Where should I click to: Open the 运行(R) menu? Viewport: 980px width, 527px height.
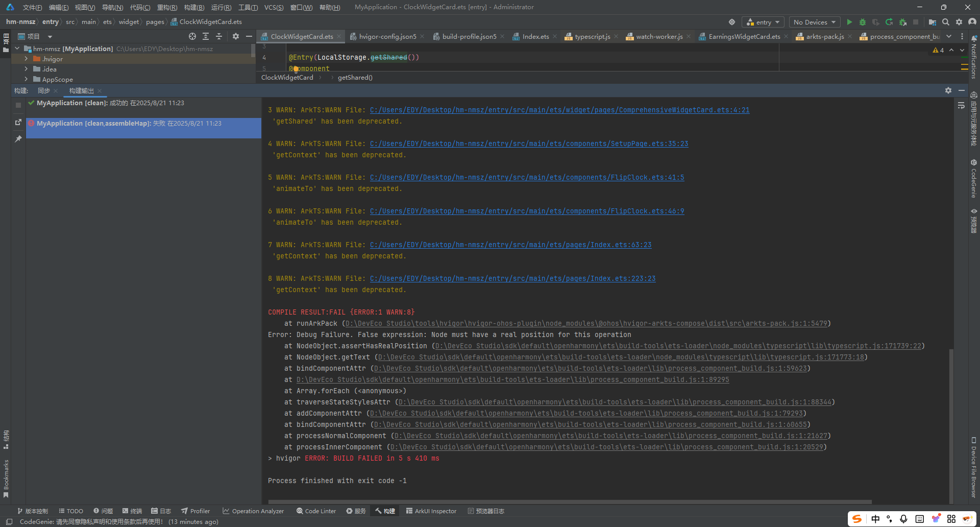click(221, 7)
